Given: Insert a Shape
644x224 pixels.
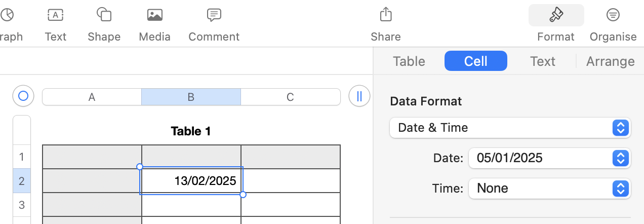Looking at the screenshot, I should pos(104,23).
